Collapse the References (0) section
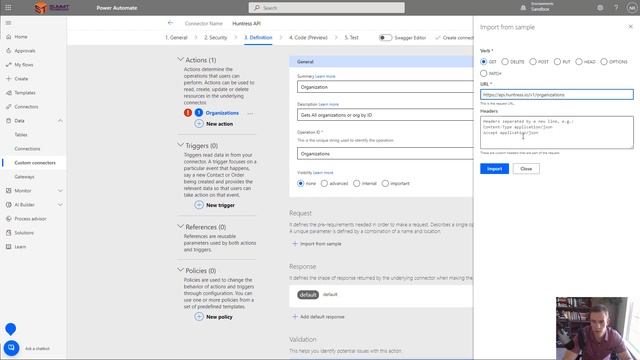Viewport: 640px width, 360px height. pos(180,226)
